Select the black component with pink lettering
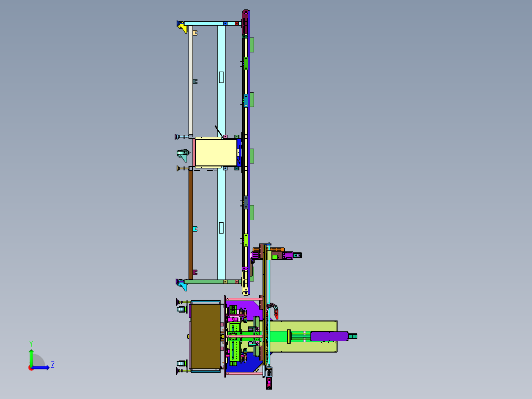532x399 pixels. (268, 383)
